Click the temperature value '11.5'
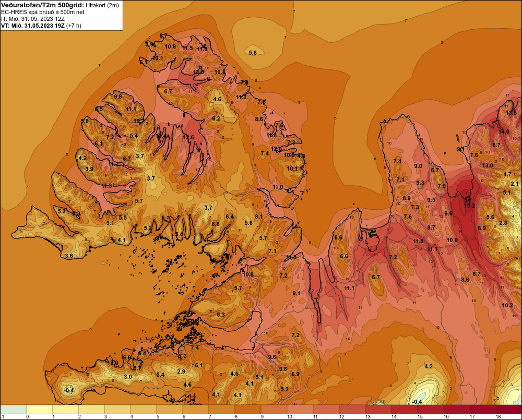 pyautogui.click(x=187, y=48)
